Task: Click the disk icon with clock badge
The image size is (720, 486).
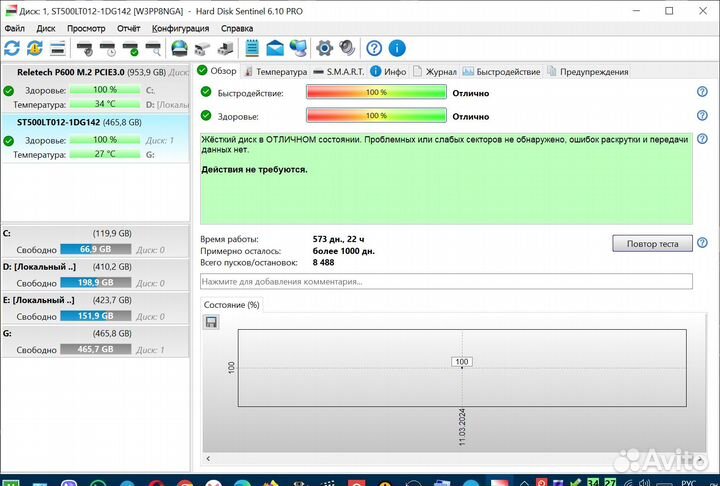Action: click(107, 48)
